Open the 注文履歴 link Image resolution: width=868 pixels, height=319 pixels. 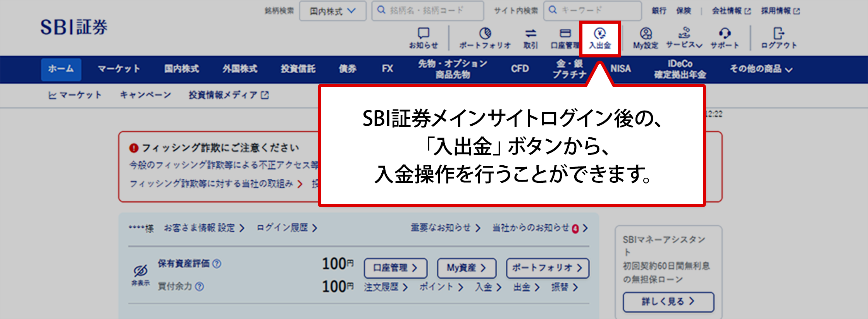[386, 287]
